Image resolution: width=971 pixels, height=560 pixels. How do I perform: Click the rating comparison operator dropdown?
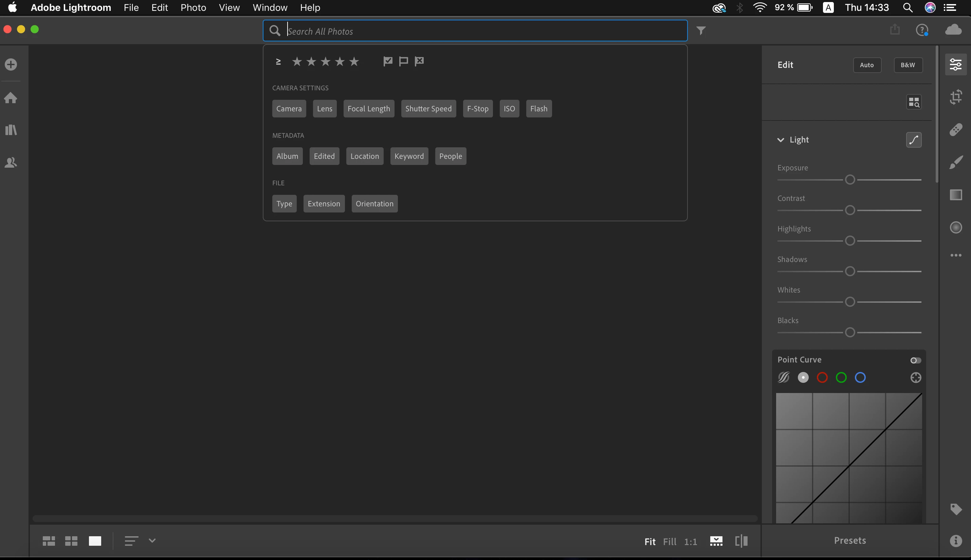point(278,61)
